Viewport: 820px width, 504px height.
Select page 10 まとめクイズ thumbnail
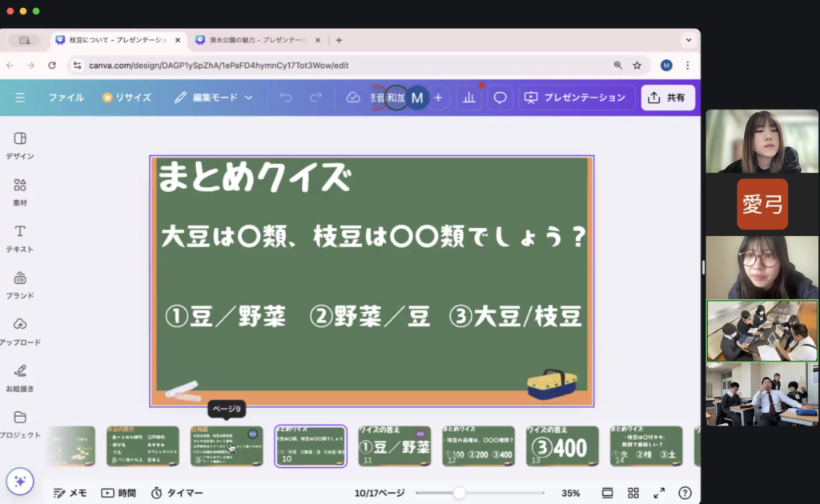pos(311,446)
